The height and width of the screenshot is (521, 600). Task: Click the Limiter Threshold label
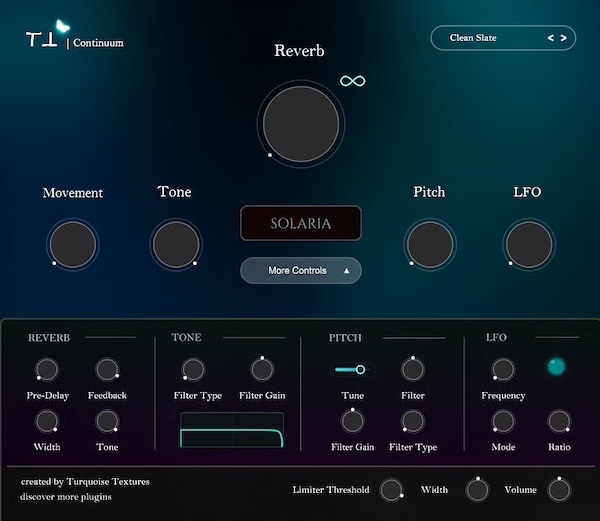point(331,490)
